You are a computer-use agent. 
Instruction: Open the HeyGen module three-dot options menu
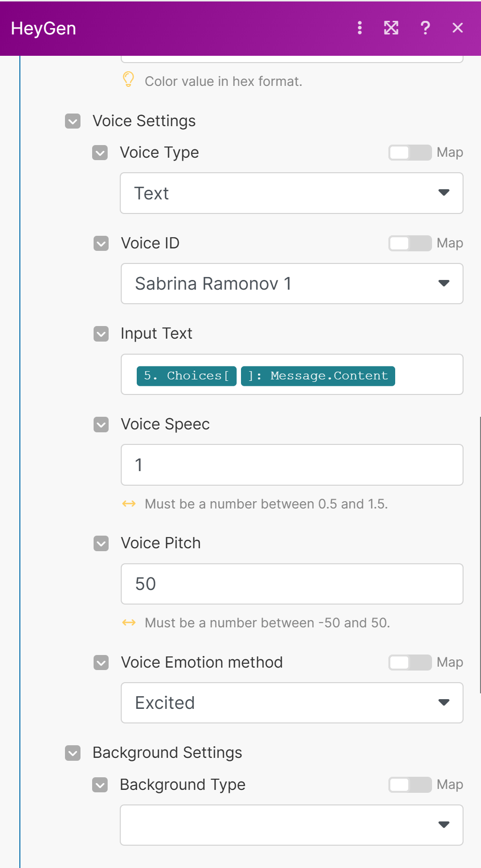coord(359,28)
